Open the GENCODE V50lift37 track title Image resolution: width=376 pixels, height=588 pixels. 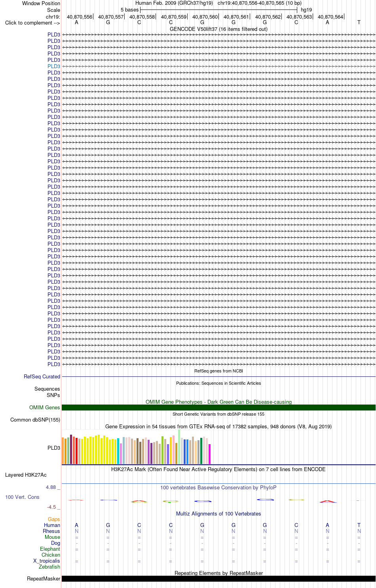click(218, 29)
